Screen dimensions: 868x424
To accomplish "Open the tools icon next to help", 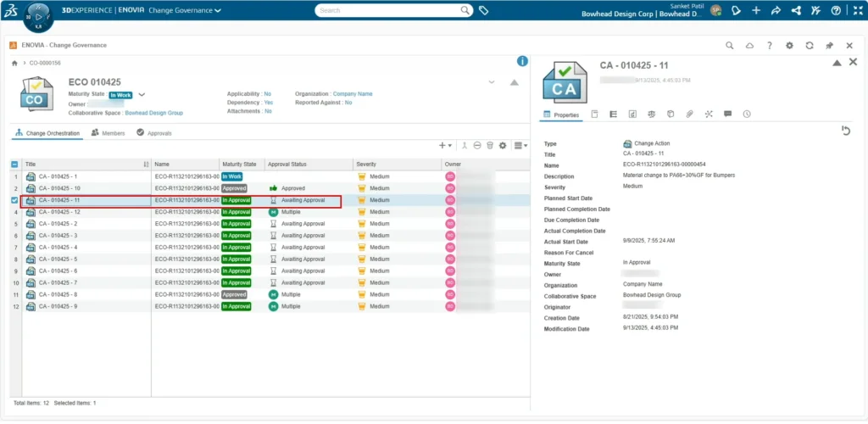I will (815, 10).
